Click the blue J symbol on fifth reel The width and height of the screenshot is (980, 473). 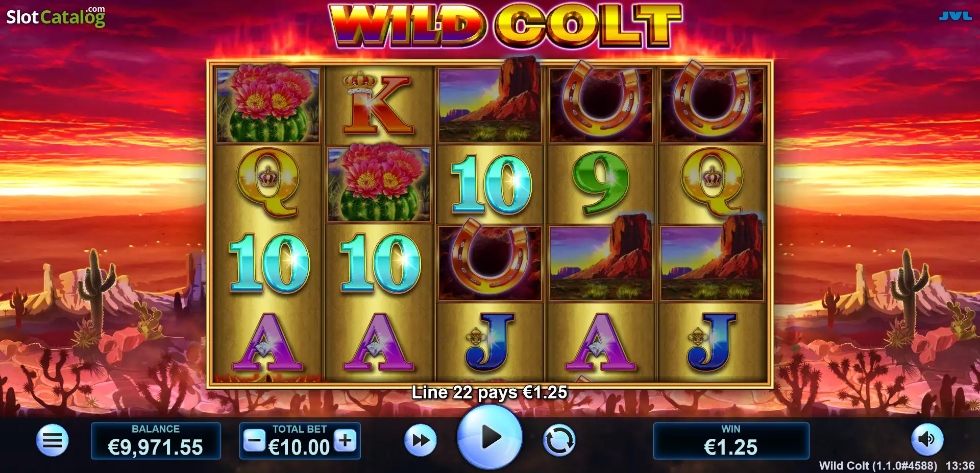(x=712, y=341)
